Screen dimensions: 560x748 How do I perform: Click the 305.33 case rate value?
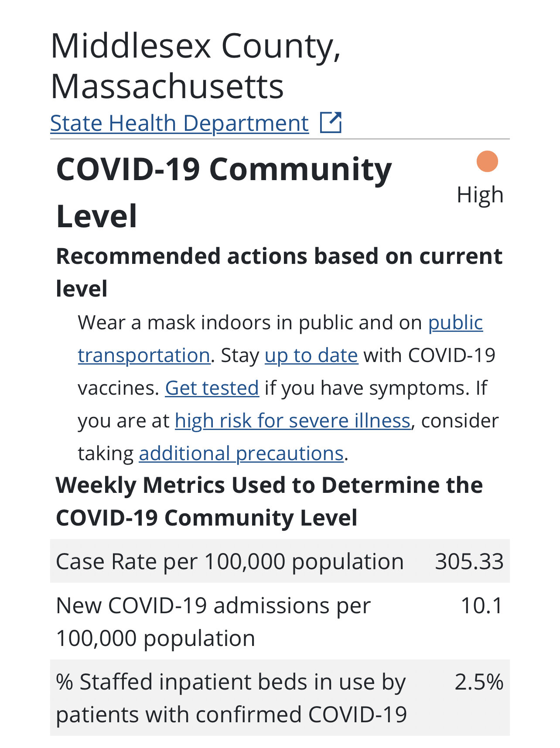pos(469,561)
